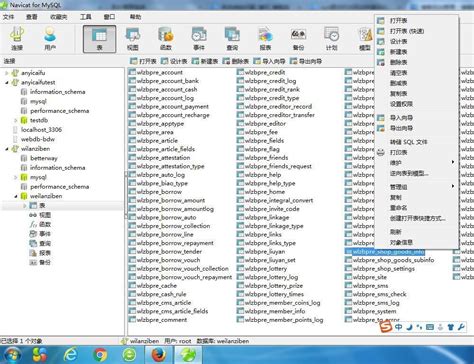The height and width of the screenshot is (364, 474).
Task: Click 新建表 in the object toolbar strip
Action: [x=205, y=61]
